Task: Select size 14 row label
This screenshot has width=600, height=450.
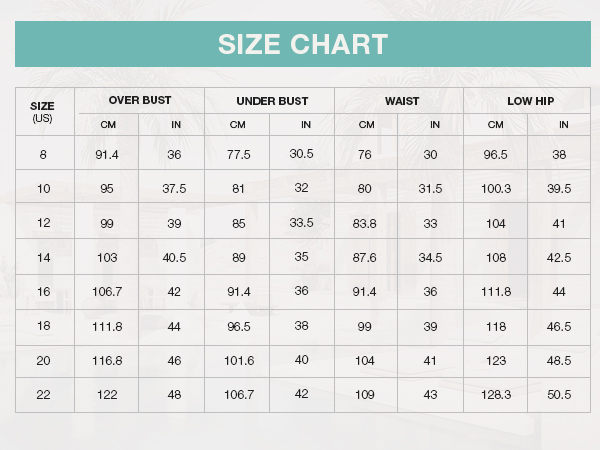Action: coord(43,258)
